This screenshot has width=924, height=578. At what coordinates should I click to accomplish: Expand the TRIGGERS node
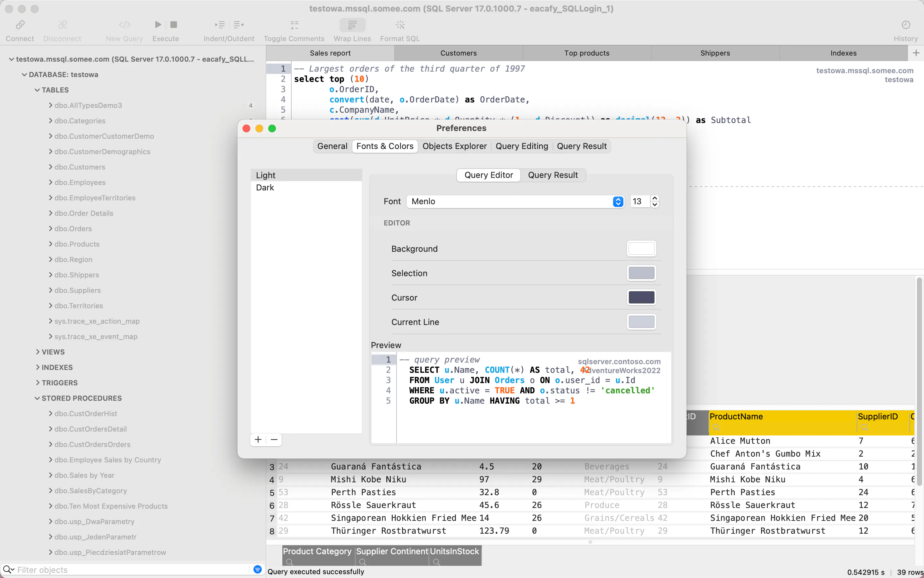pyautogui.click(x=38, y=383)
